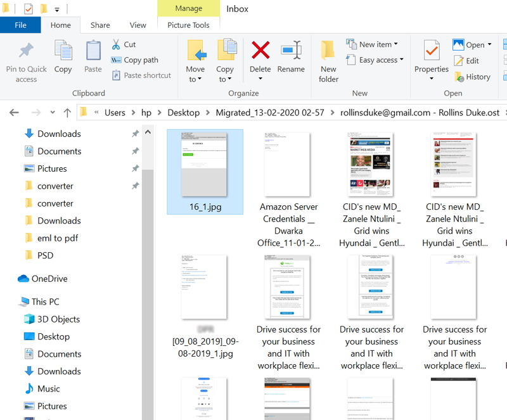Show hidden breadcrumb path chevrons
This screenshot has height=420, width=507.
pyautogui.click(x=96, y=112)
